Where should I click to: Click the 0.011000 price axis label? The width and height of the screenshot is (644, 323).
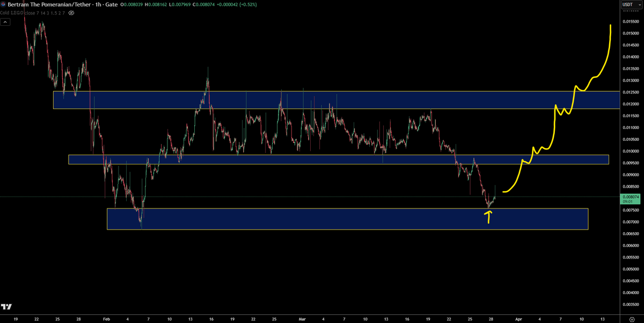[x=631, y=127]
